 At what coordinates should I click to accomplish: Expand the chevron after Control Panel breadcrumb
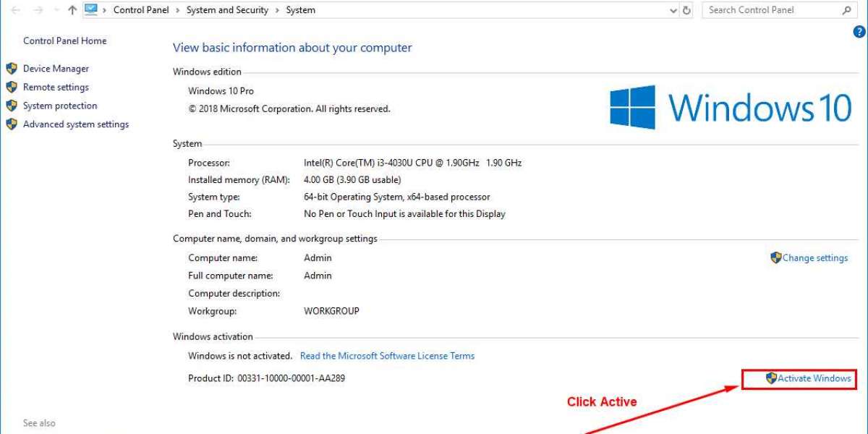(176, 10)
